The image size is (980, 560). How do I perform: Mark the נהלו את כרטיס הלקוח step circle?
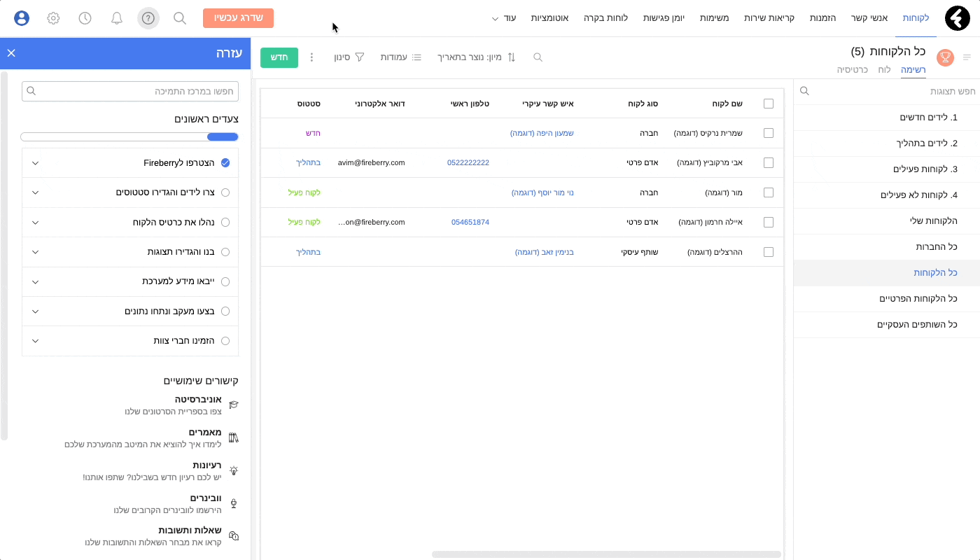coord(225,223)
